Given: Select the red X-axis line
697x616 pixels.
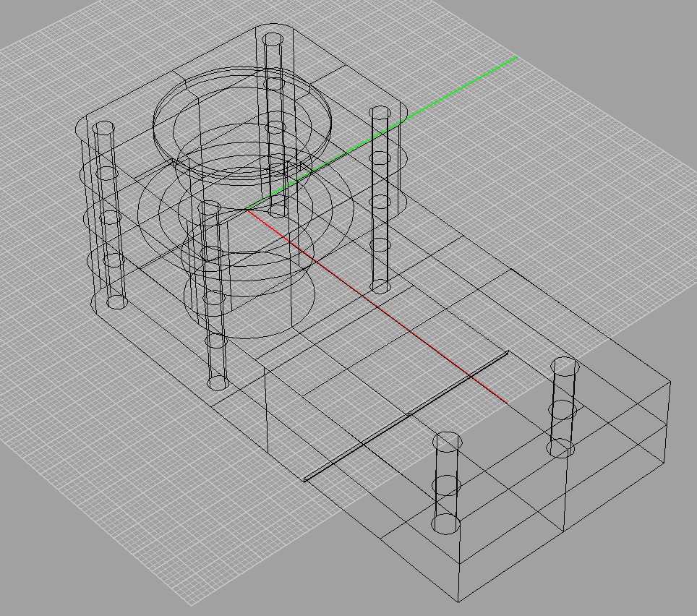Looking at the screenshot, I should 377,307.
